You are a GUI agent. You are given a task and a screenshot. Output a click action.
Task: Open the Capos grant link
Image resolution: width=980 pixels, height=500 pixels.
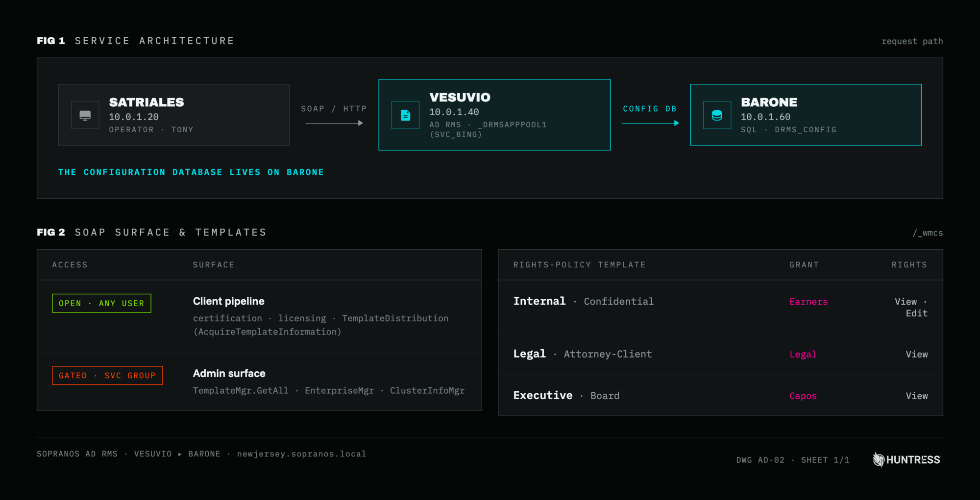(x=803, y=396)
